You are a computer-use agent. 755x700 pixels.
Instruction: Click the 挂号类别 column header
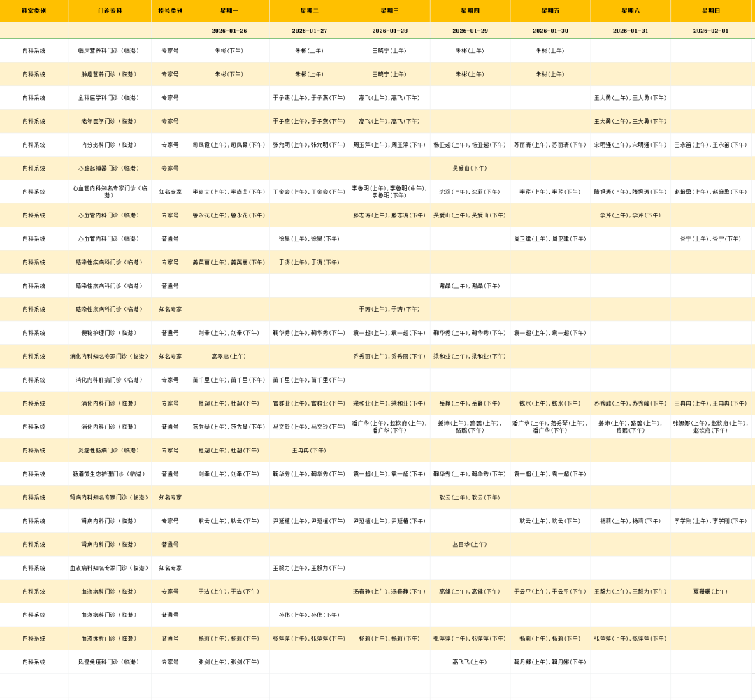pyautogui.click(x=170, y=10)
